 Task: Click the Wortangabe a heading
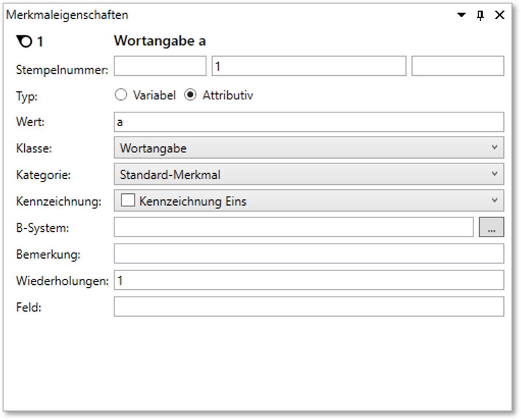click(x=160, y=41)
